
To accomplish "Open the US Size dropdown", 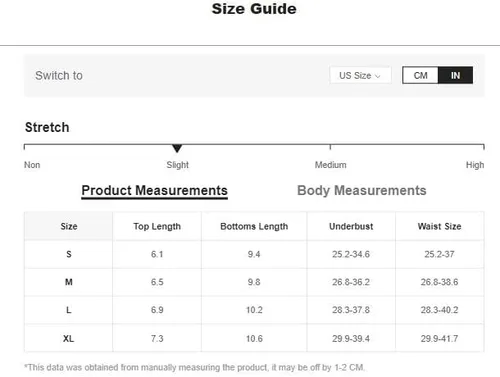I will coord(360,75).
